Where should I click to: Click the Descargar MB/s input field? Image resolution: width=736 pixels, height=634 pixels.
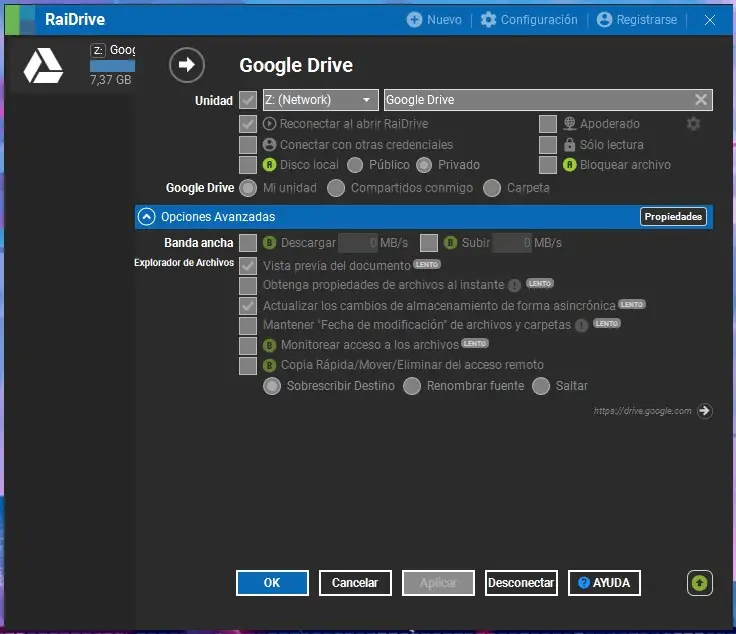pyautogui.click(x=358, y=243)
